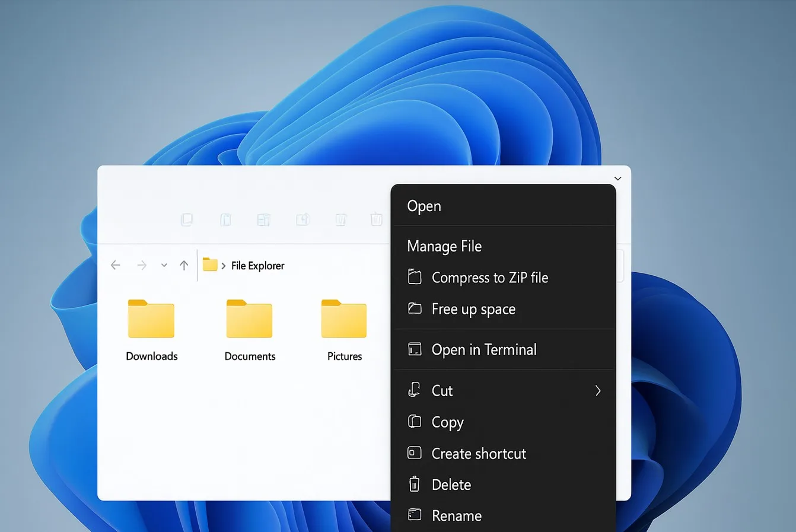This screenshot has height=532, width=796.
Task: Go up one folder level
Action: 184,265
